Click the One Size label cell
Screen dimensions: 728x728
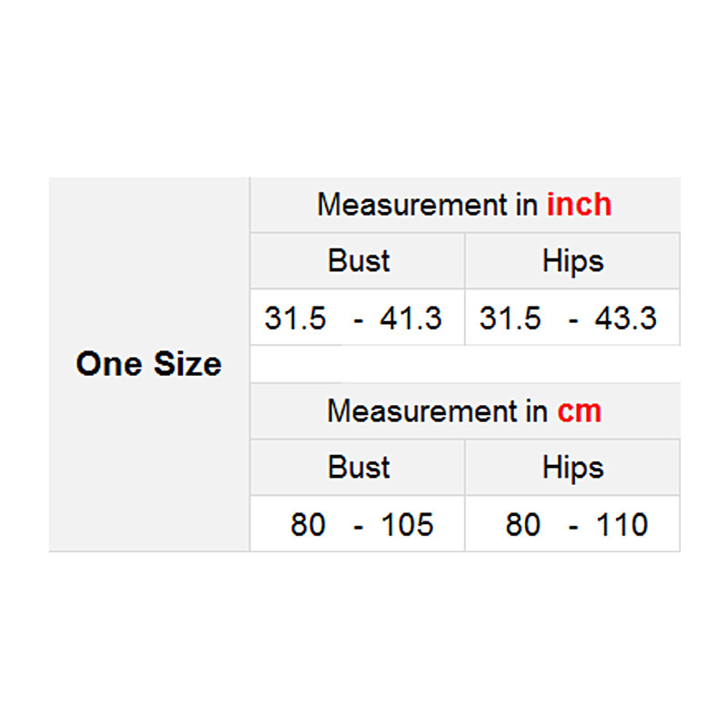(149, 364)
